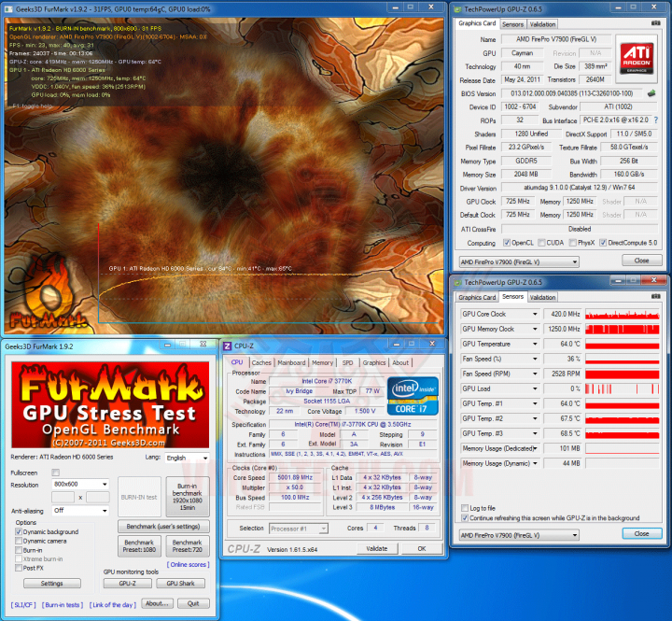The height and width of the screenshot is (621, 672).
Task: Toggle PhysX checkbox in GPU-Z
Action: pyautogui.click(x=572, y=243)
